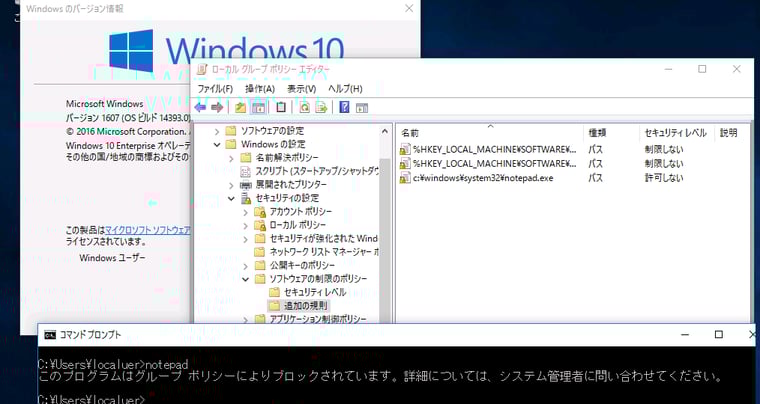The width and height of the screenshot is (760, 404).
Task: Select the c:\windows\system32\notepad.exe rule
Action: 483,178
